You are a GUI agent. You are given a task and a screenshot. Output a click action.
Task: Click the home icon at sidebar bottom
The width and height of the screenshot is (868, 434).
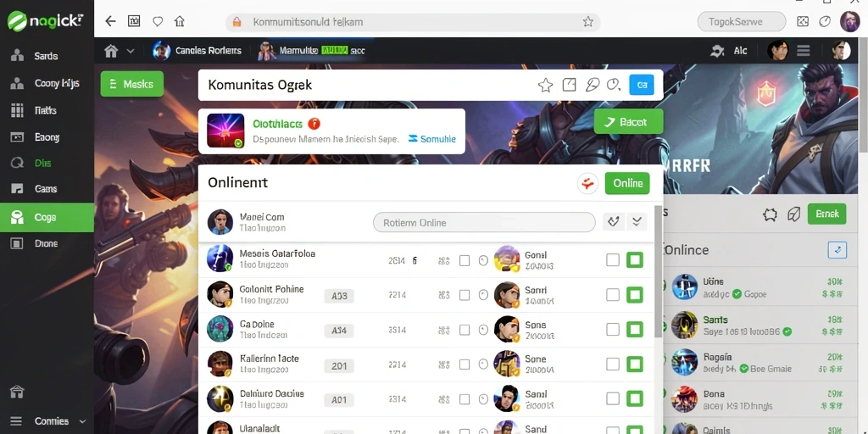point(17,392)
